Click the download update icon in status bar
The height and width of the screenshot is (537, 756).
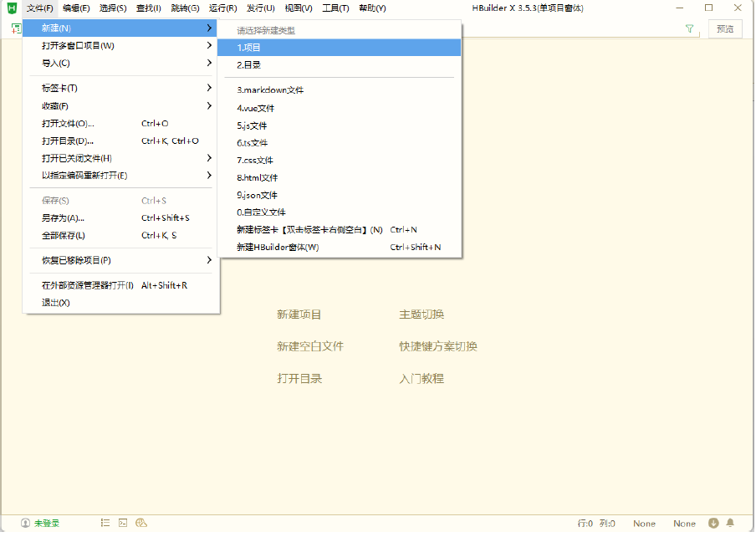pyautogui.click(x=713, y=523)
